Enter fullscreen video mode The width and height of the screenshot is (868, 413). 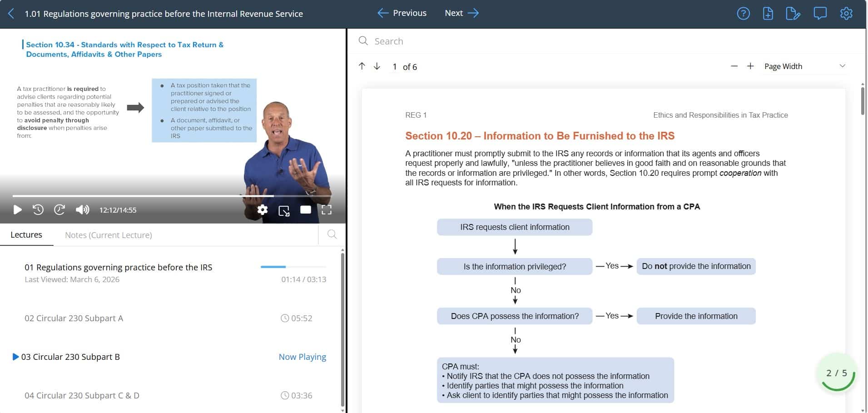pos(327,209)
